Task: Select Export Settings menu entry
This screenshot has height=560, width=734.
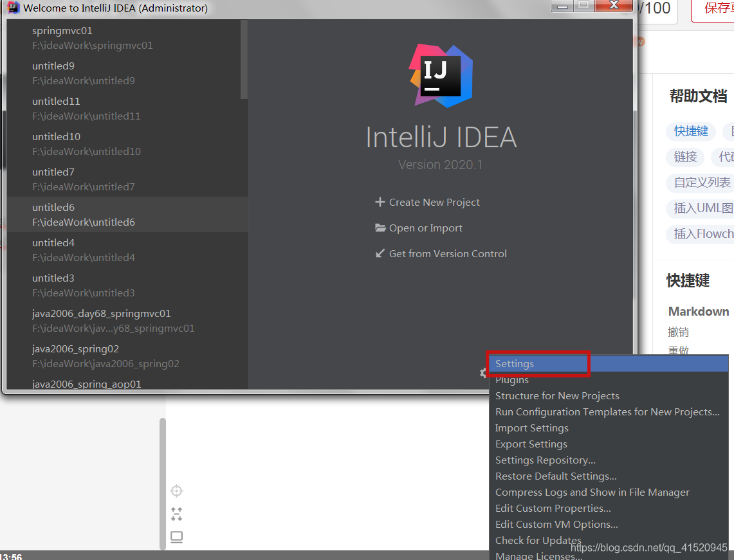Action: pyautogui.click(x=609, y=444)
